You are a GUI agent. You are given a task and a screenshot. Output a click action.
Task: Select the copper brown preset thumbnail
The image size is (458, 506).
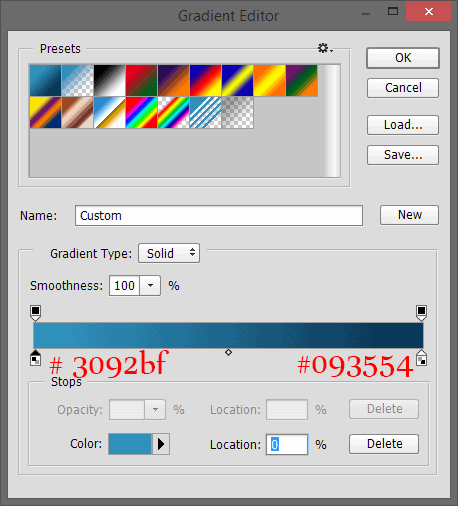pos(78,113)
